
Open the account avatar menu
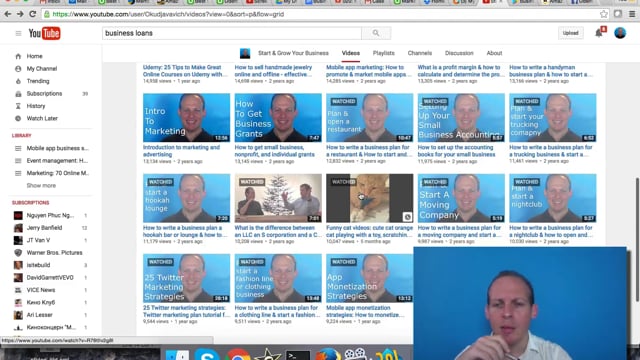pos(620,33)
